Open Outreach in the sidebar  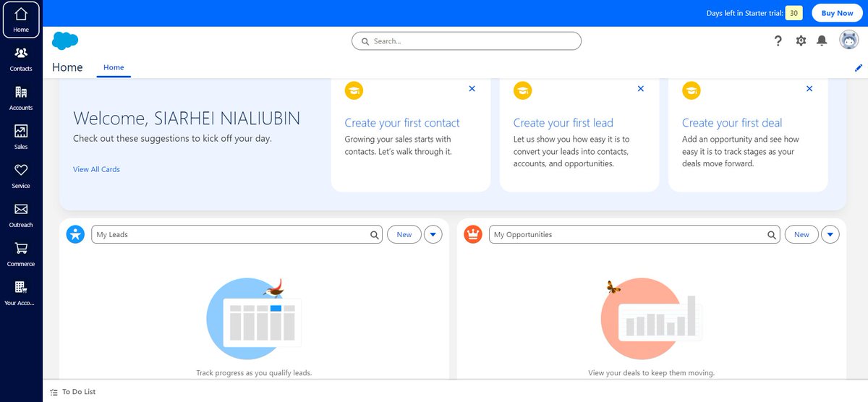coord(21,215)
